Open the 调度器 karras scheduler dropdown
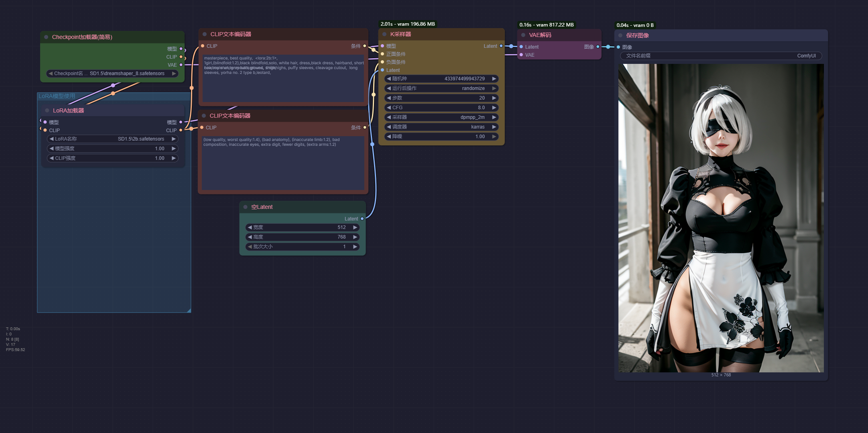This screenshot has height=433, width=868. [x=441, y=127]
